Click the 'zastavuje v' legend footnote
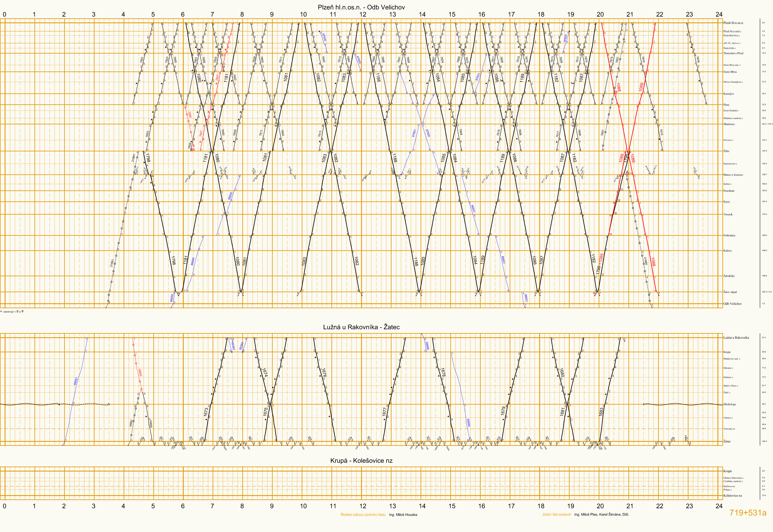 click(12, 312)
